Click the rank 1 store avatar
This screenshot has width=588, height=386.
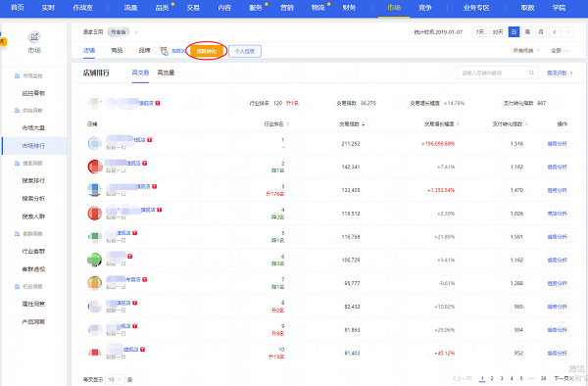click(95, 143)
